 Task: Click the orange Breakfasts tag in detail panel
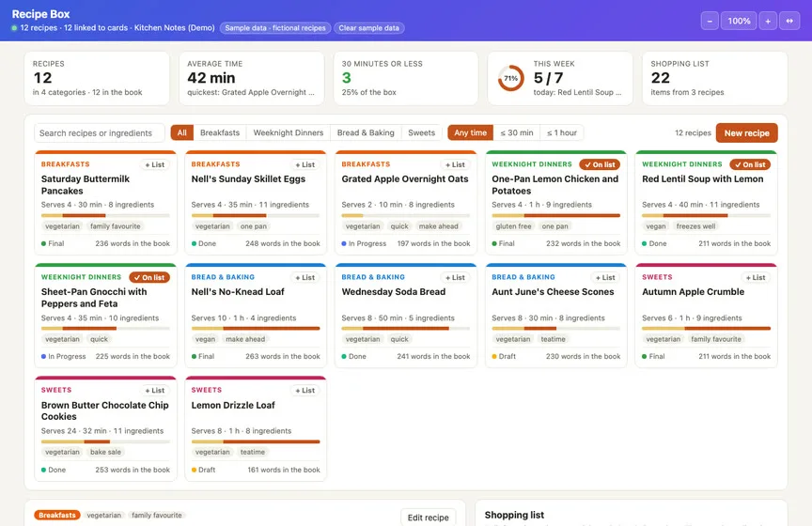click(x=57, y=515)
